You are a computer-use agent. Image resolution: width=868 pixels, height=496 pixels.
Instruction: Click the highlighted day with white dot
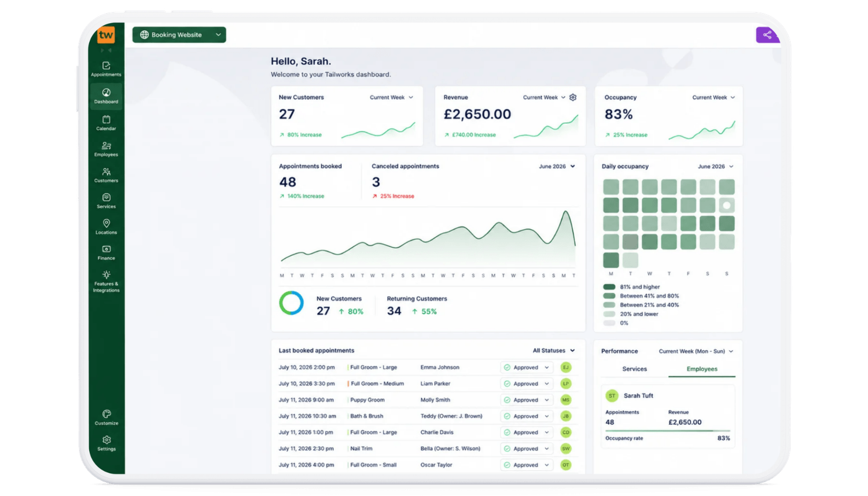click(727, 205)
